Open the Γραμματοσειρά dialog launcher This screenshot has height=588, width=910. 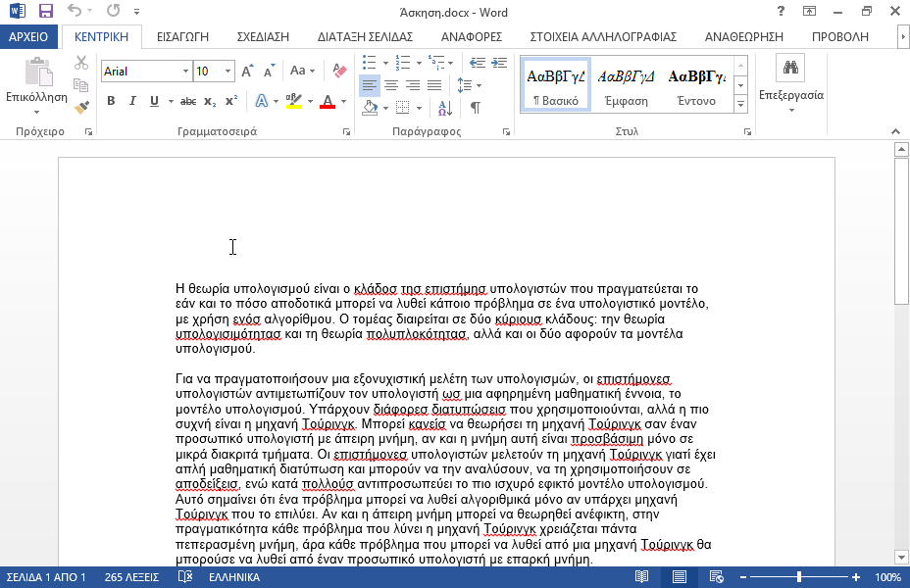pos(346,132)
